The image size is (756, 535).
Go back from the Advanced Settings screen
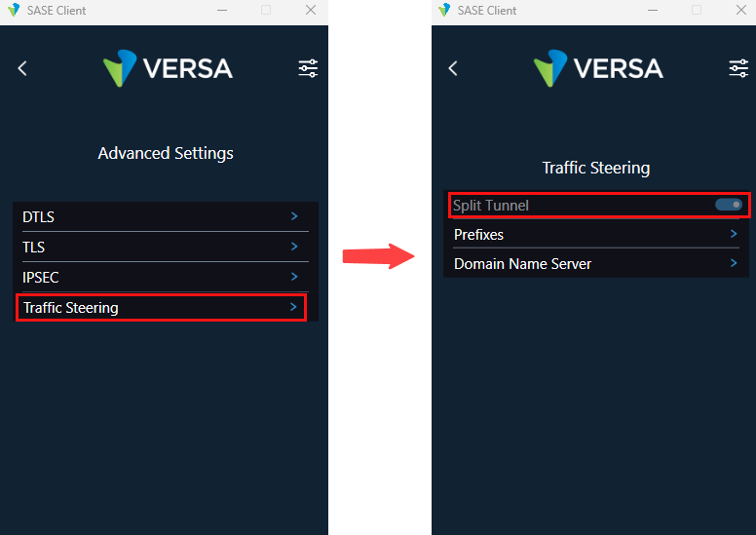22,68
